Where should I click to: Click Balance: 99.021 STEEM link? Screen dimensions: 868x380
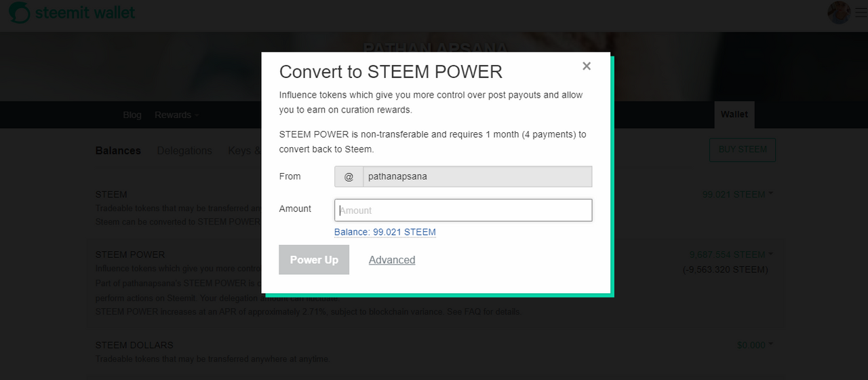click(385, 232)
